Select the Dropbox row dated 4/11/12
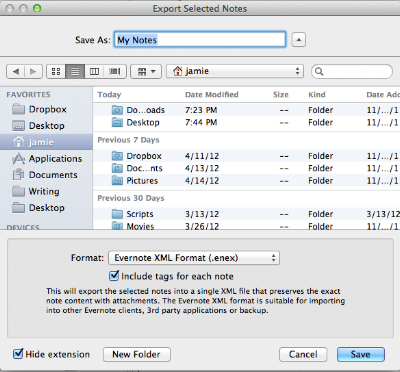400x372 pixels. 246,156
